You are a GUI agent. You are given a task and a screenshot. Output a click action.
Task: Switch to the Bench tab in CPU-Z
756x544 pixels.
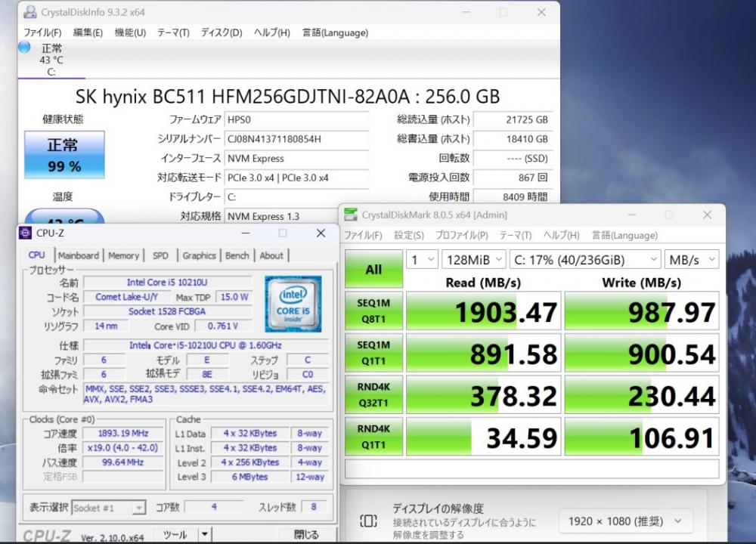coord(237,255)
